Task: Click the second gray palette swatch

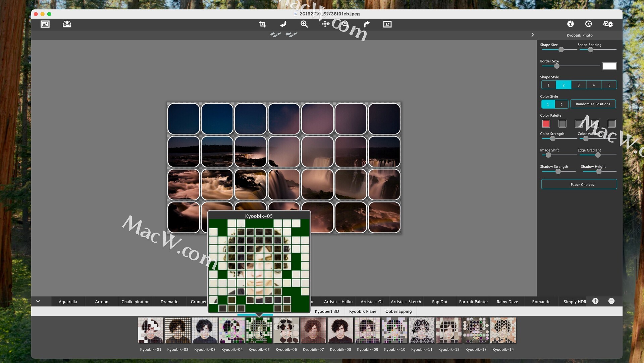Action: pyautogui.click(x=562, y=124)
